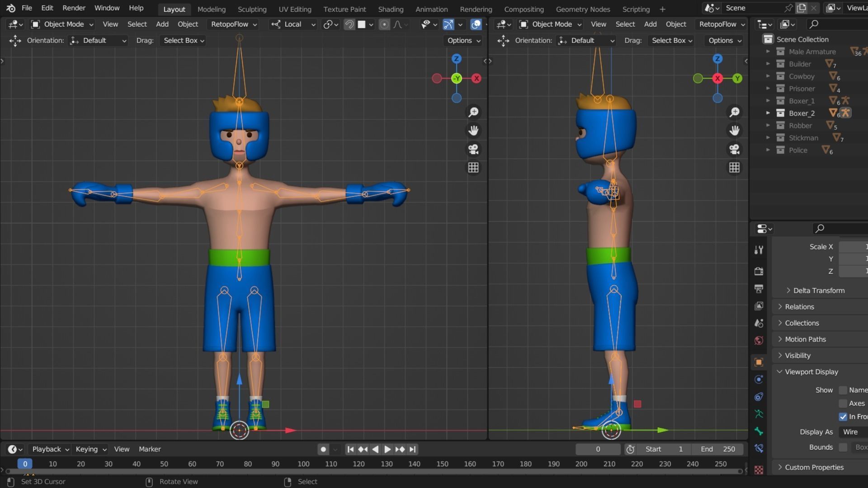Click the current frame field showing 0
The width and height of the screenshot is (868, 488).
pos(598,449)
